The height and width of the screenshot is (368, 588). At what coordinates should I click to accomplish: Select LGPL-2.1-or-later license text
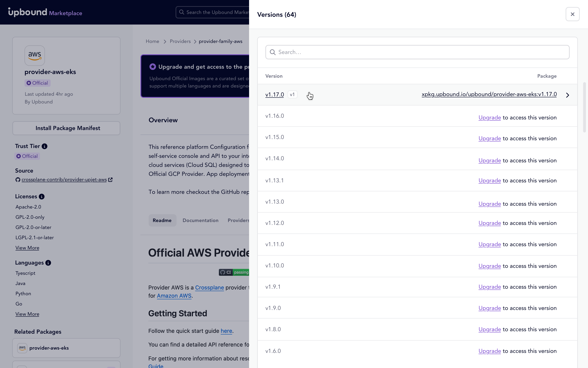coord(35,238)
